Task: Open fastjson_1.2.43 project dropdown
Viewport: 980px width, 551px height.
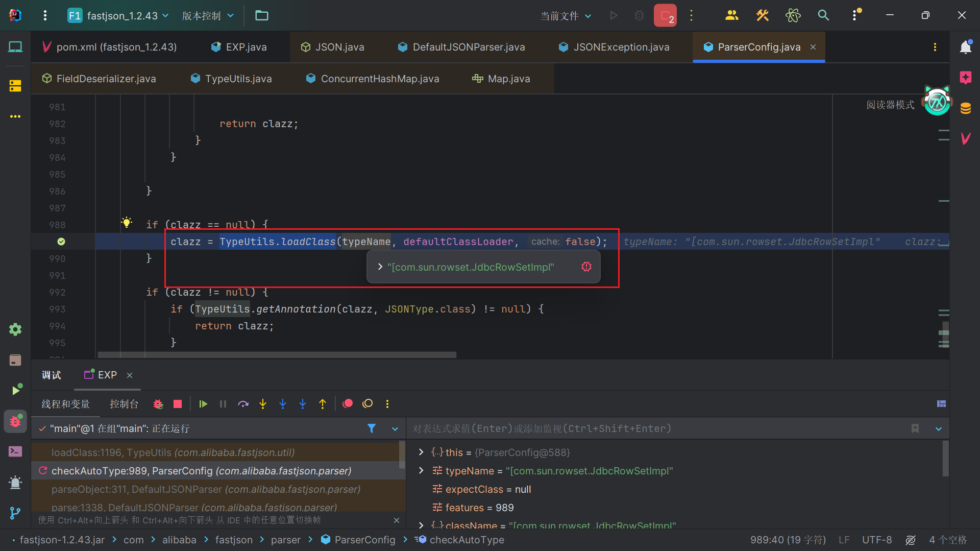Action: click(x=118, y=16)
